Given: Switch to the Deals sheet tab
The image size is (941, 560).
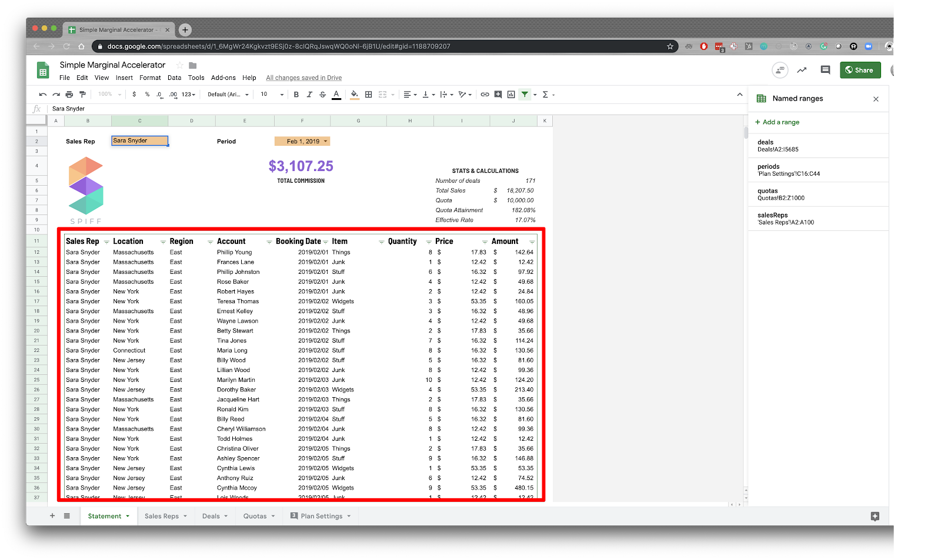Looking at the screenshot, I should 211,516.
